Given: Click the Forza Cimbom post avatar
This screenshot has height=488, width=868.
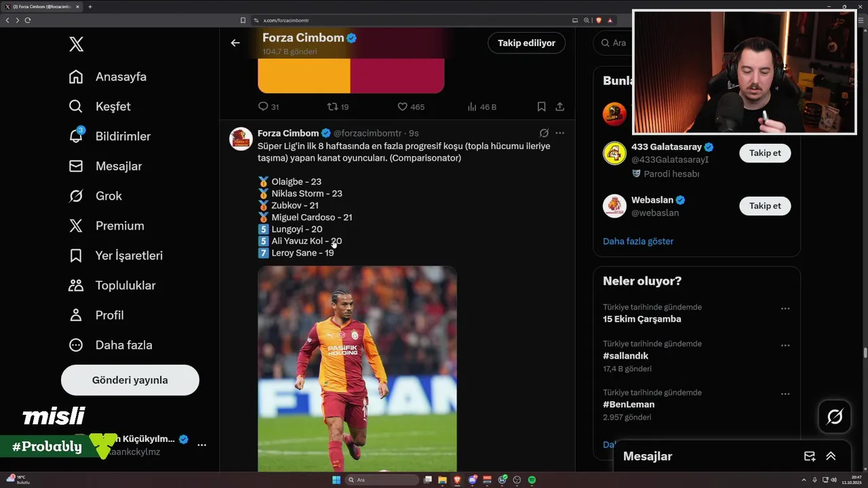Looking at the screenshot, I should pos(241,138).
